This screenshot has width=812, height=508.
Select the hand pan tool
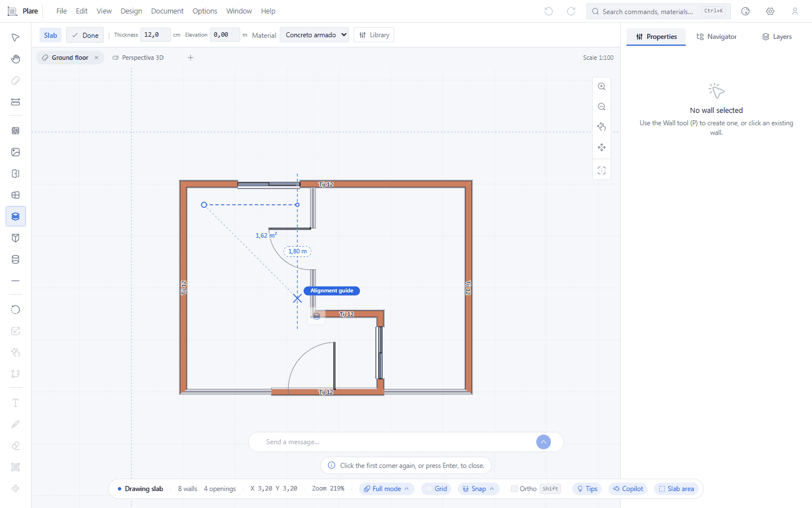pyautogui.click(x=16, y=59)
